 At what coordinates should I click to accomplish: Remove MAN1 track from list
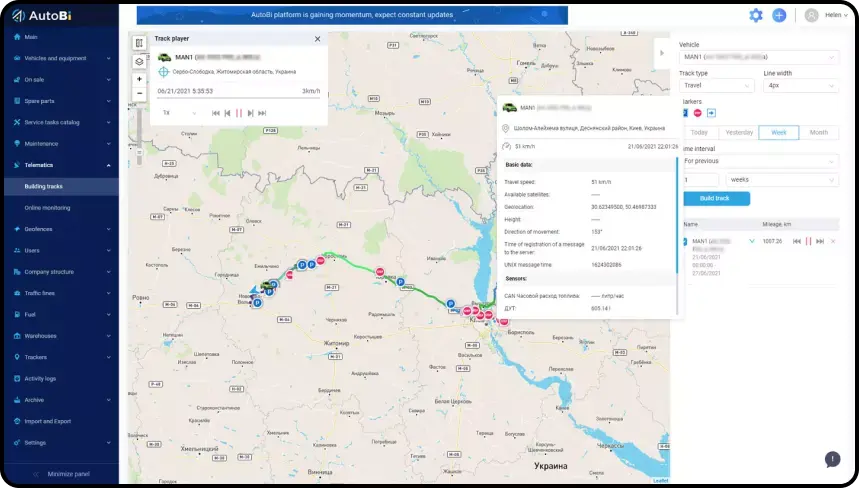[x=833, y=241]
